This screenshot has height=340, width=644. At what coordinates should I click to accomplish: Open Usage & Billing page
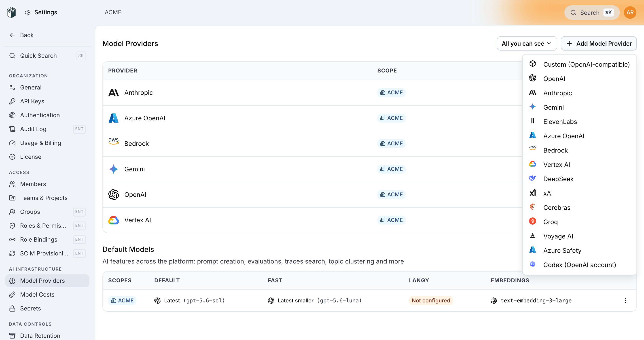click(x=47, y=143)
